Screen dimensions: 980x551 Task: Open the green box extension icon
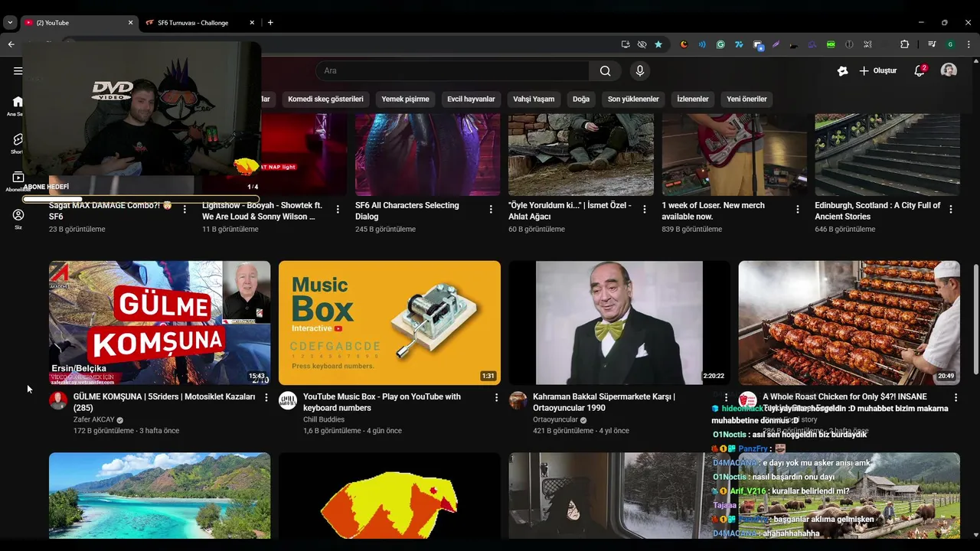(x=831, y=44)
